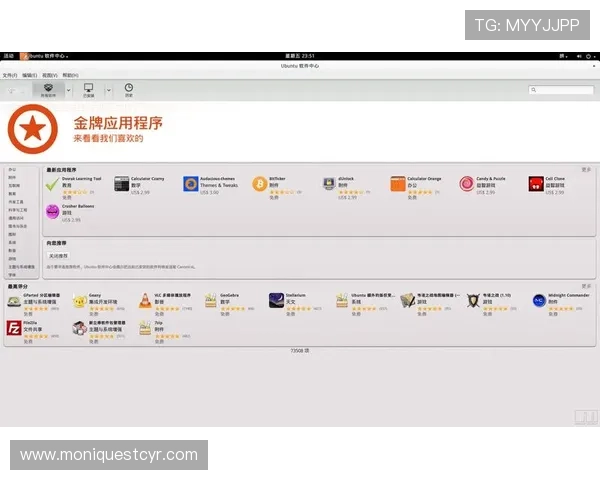Open the GParted partition editor icon
600x480 pixels.
pos(14,301)
